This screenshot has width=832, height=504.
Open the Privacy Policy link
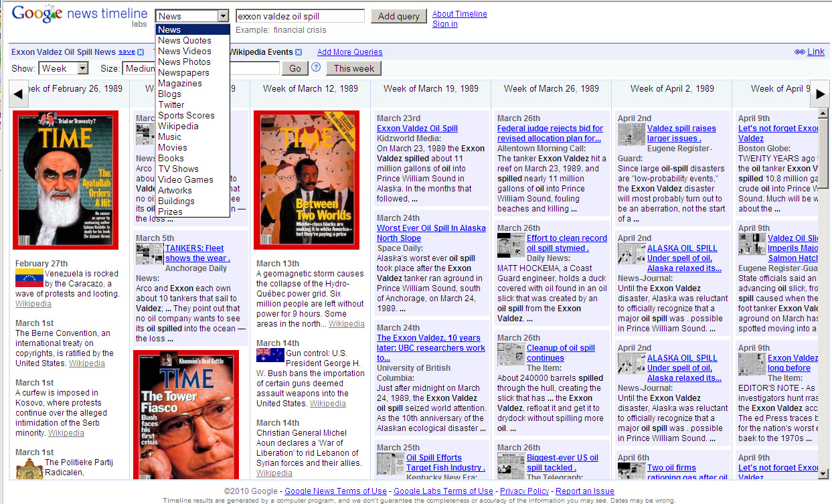(x=524, y=491)
